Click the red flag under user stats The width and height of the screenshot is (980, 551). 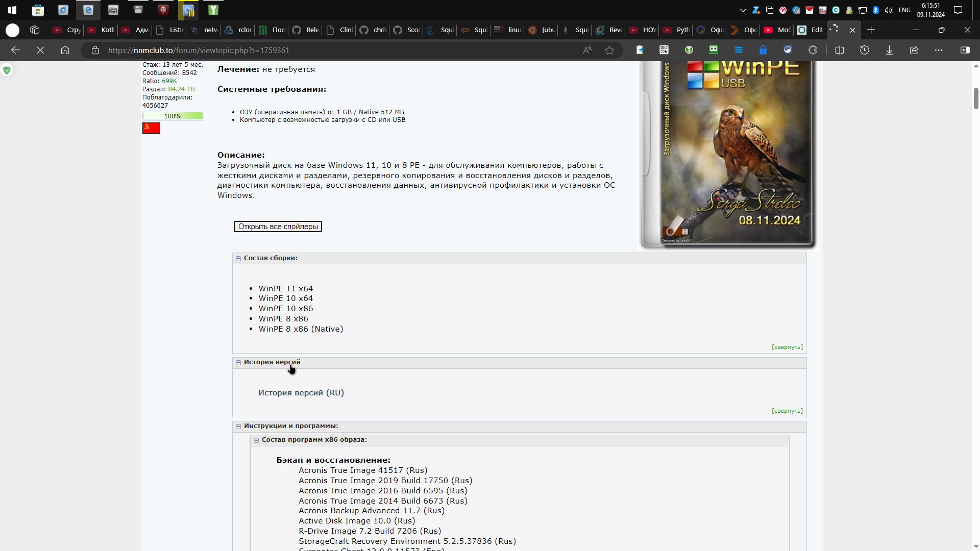tap(151, 128)
